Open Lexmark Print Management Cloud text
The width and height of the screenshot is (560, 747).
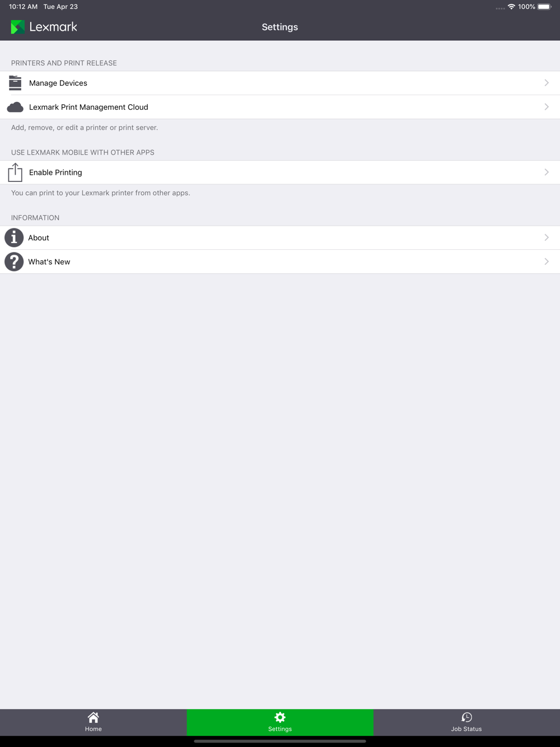(x=88, y=107)
